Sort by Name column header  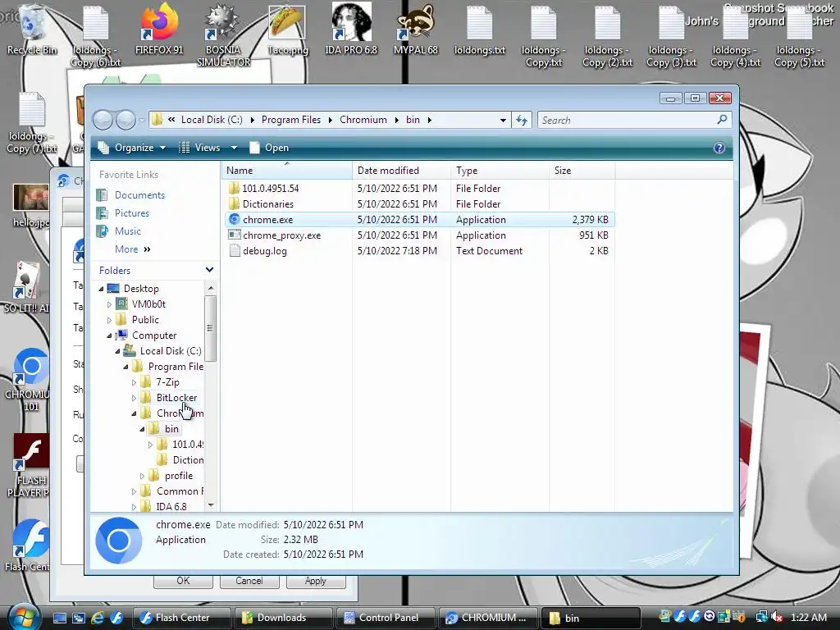(x=287, y=171)
